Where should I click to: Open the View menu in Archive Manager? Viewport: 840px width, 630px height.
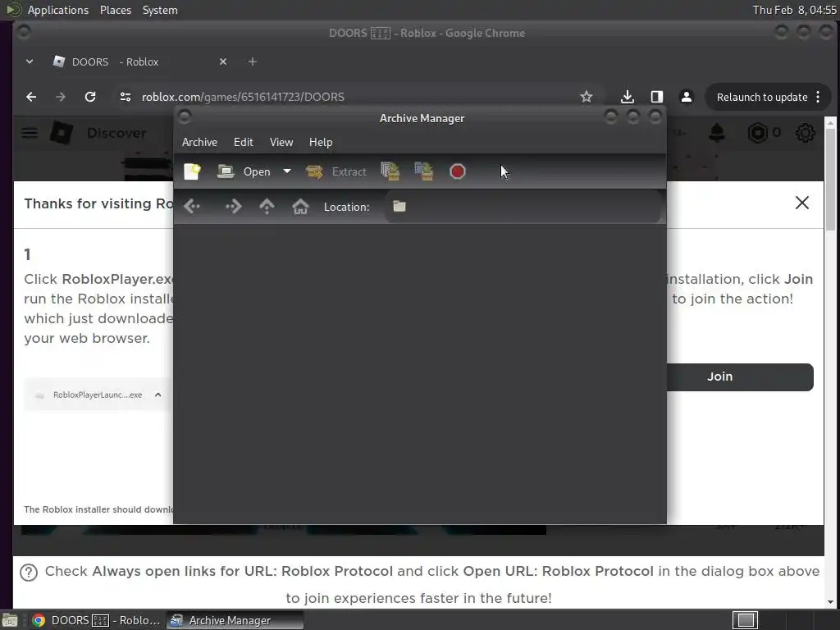[x=281, y=142]
